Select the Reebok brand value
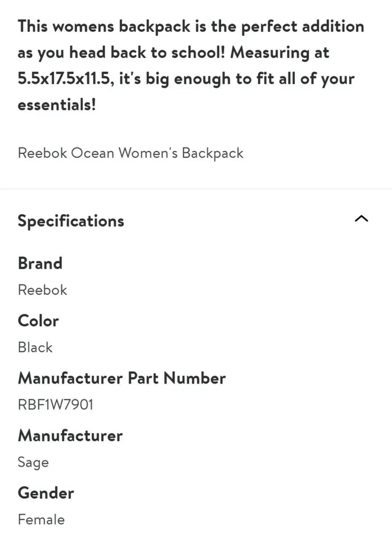 pos(42,290)
